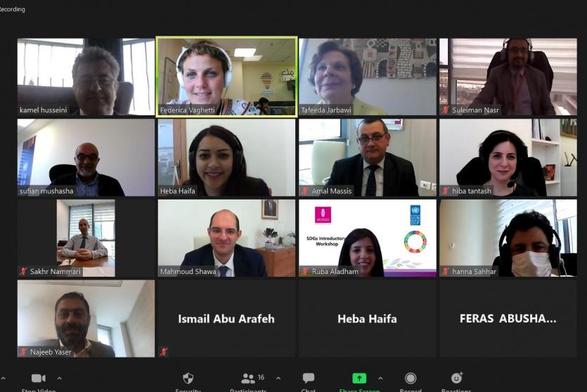This screenshot has width=587, height=392.
Task: Select Federica Vaghetti's highlighted video tile
Action: (226, 77)
